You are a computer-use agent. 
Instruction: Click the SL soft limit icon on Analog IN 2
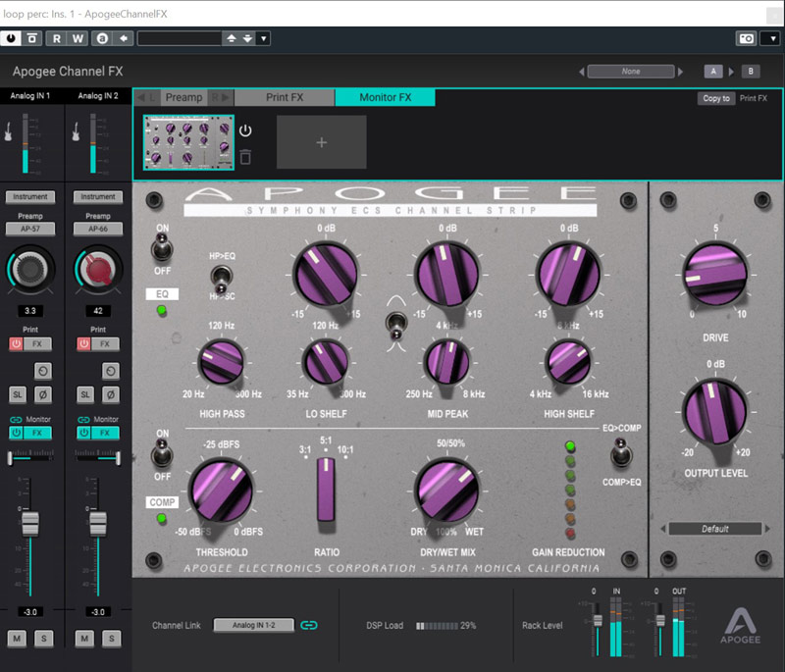(84, 394)
